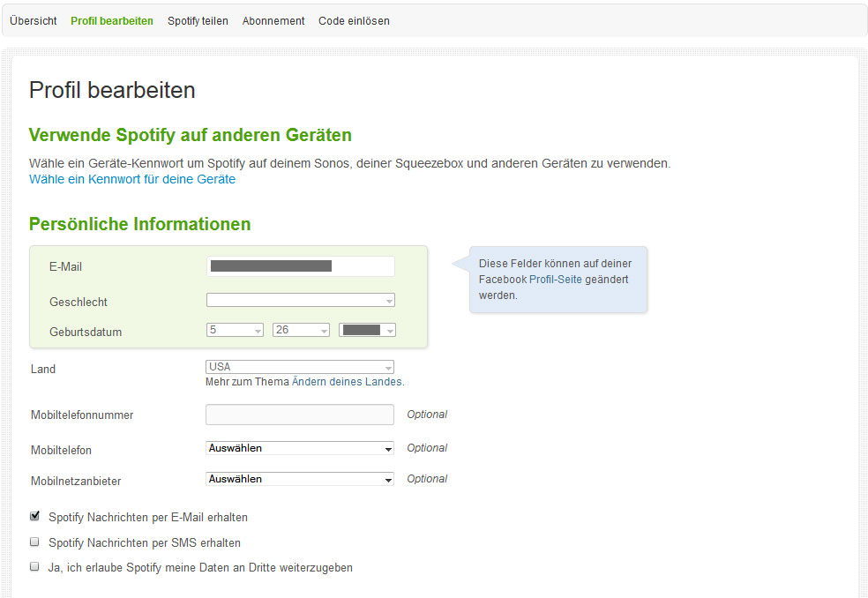
Task: Select the Profil bearbeiten tab
Action: (112, 21)
